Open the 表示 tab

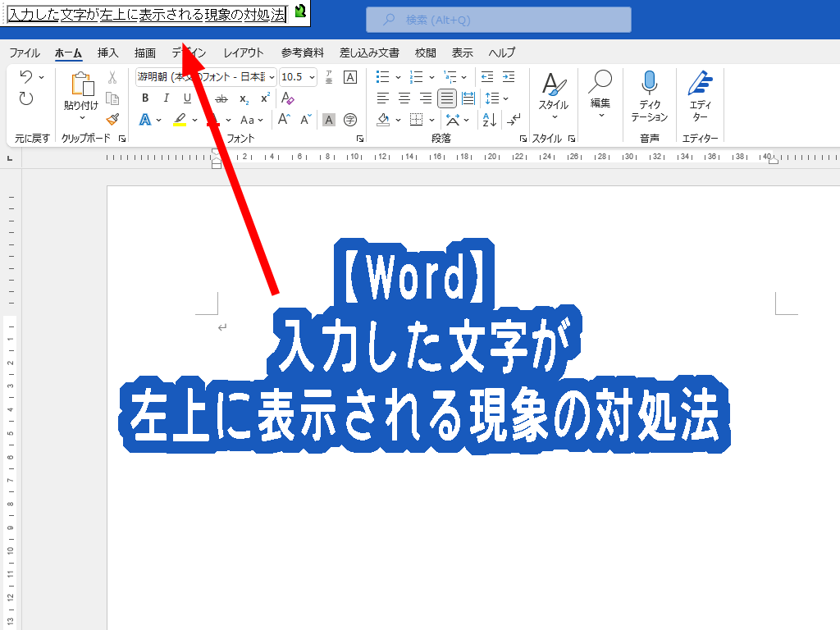462,52
